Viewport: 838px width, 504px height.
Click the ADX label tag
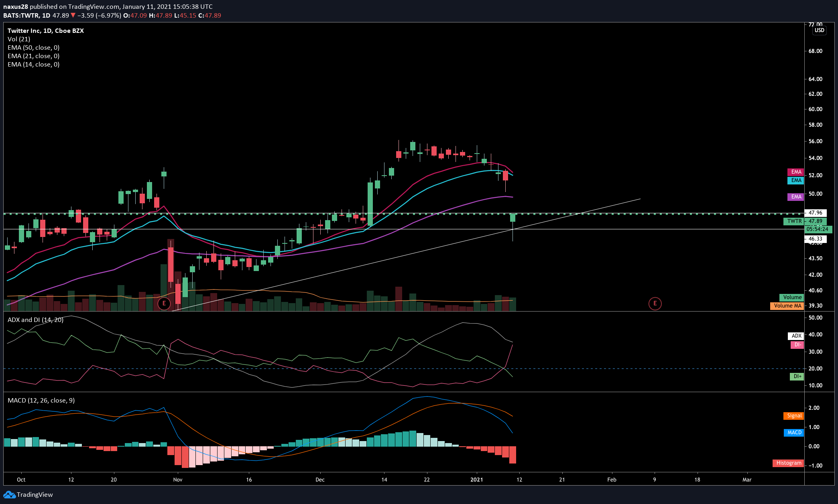pos(796,336)
